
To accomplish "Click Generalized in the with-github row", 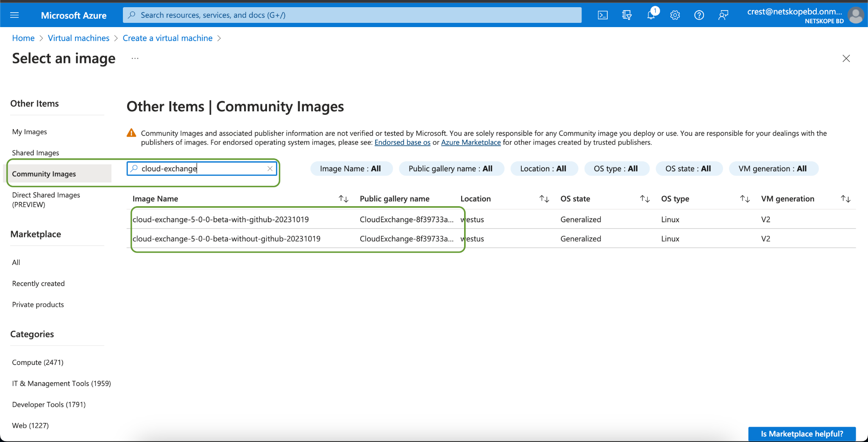I will [x=581, y=219].
